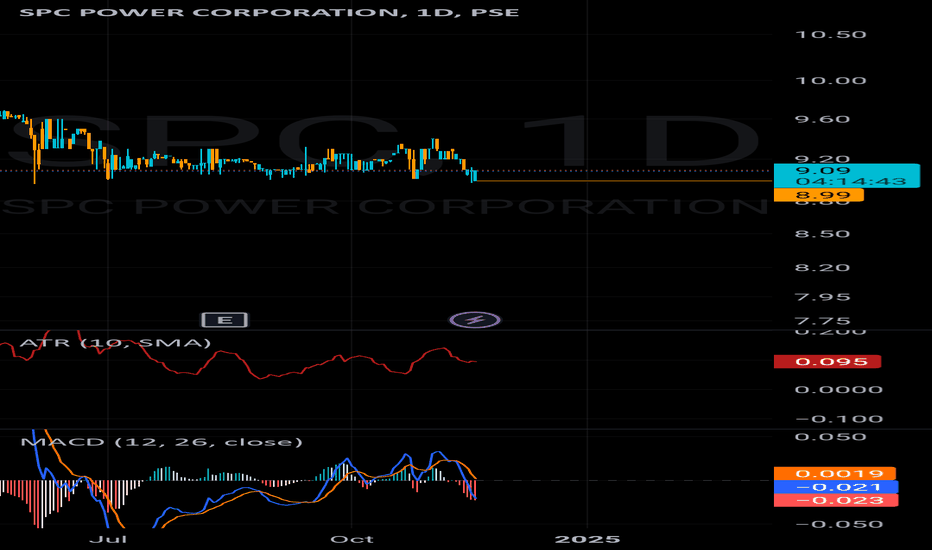Click the purple lightning bolt event icon
The height and width of the screenshot is (550, 932).
475,320
